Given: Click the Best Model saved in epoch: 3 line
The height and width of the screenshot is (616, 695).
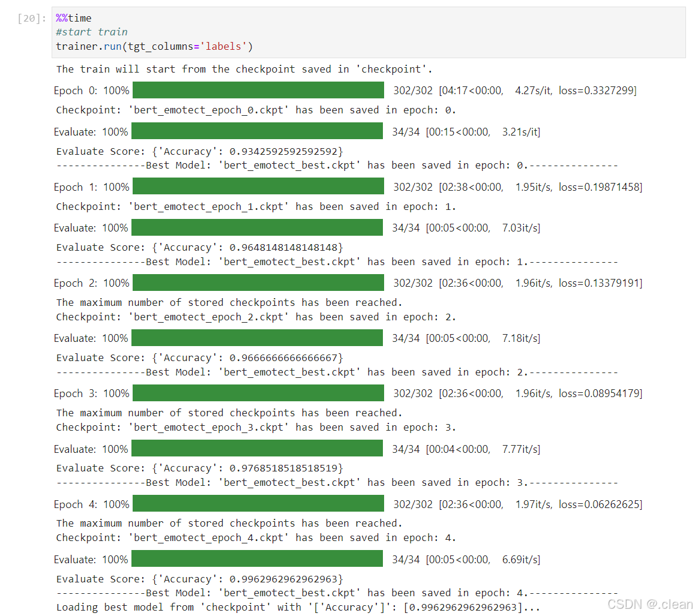Looking at the screenshot, I should click(x=337, y=483).
